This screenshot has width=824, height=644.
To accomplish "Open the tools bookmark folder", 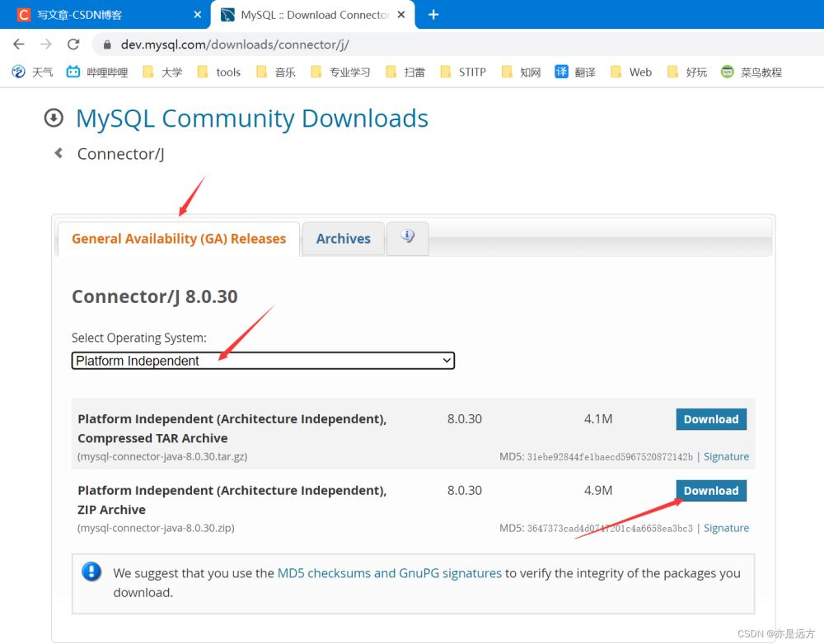I will coord(219,72).
